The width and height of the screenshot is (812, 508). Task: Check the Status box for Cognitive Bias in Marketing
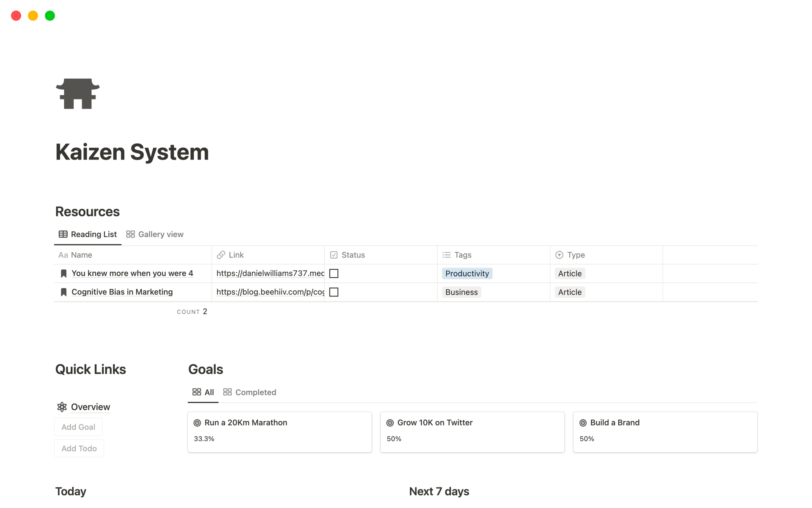tap(334, 292)
